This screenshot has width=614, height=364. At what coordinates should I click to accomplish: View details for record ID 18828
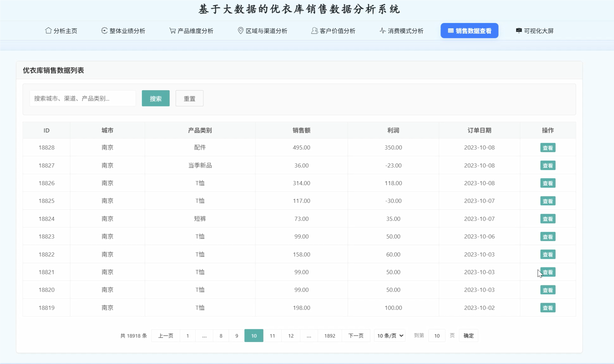coord(548,148)
